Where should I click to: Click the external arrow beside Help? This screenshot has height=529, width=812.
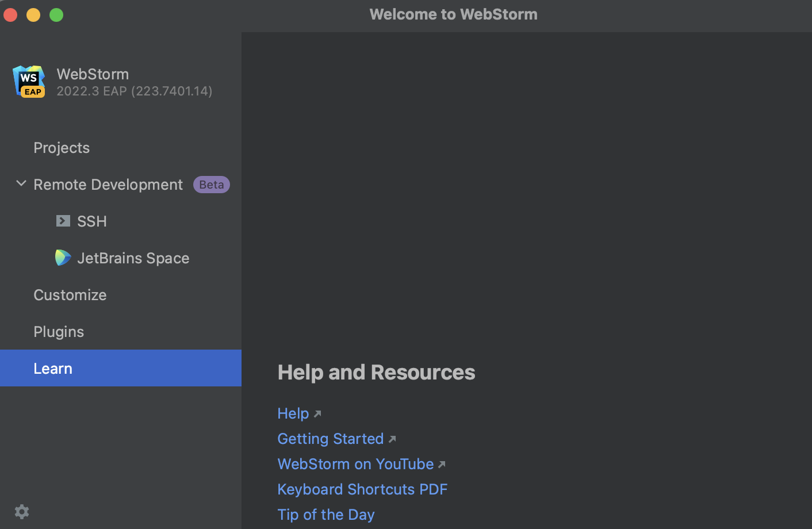tap(317, 414)
